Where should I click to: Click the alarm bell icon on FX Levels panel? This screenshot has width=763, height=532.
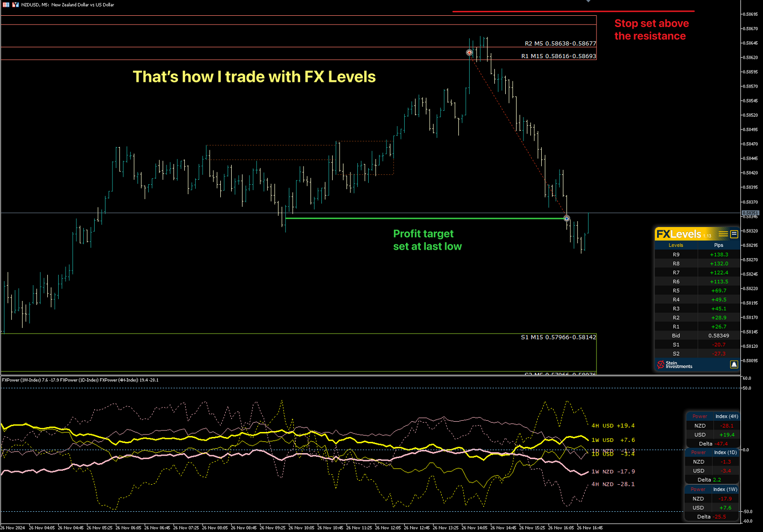coord(734,365)
